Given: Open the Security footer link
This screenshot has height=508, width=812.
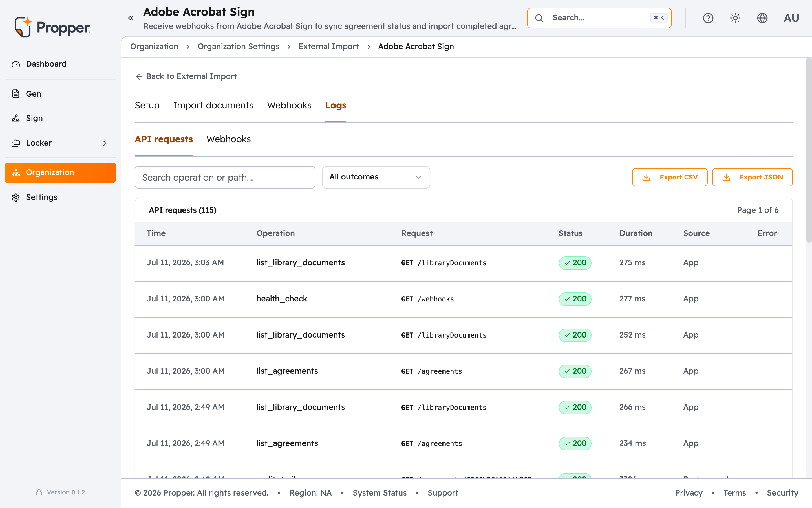Looking at the screenshot, I should (782, 493).
